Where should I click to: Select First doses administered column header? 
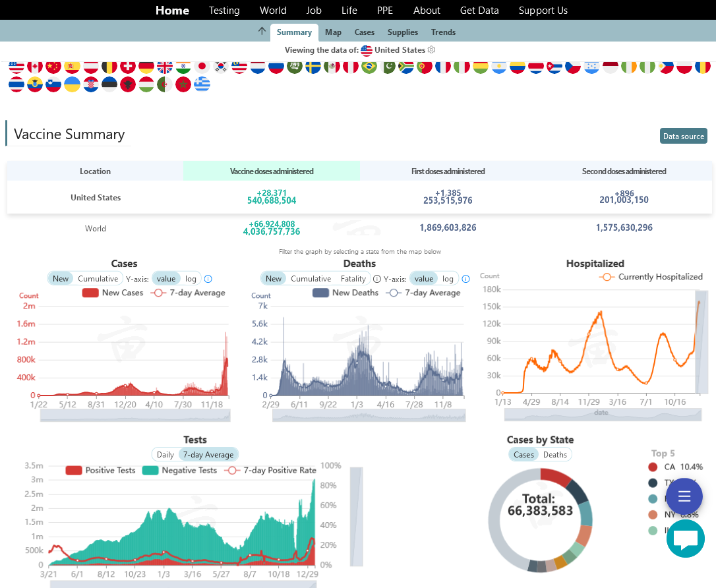pos(448,171)
